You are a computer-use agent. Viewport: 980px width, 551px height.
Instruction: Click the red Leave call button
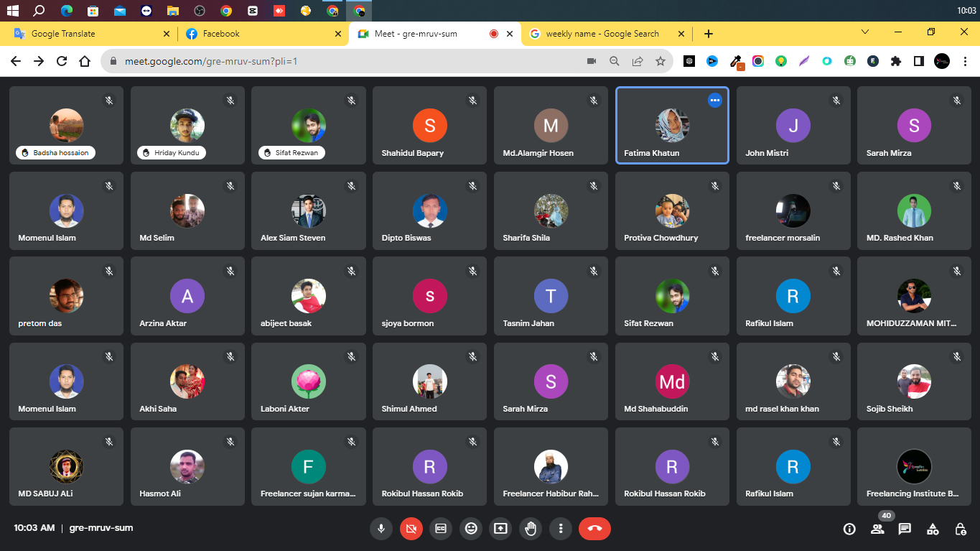594,529
